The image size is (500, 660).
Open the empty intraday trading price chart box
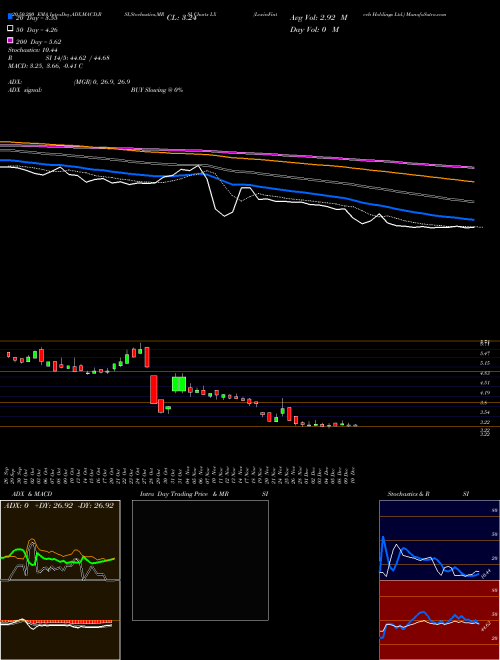[200, 560]
